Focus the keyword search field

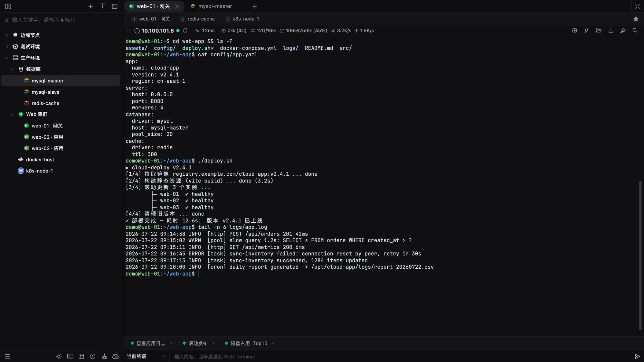[61, 20]
